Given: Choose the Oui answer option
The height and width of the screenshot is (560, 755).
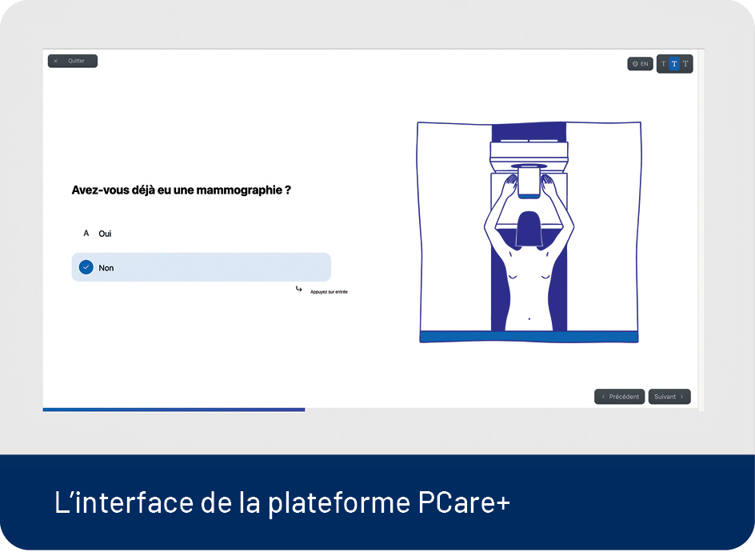Looking at the screenshot, I should point(106,234).
